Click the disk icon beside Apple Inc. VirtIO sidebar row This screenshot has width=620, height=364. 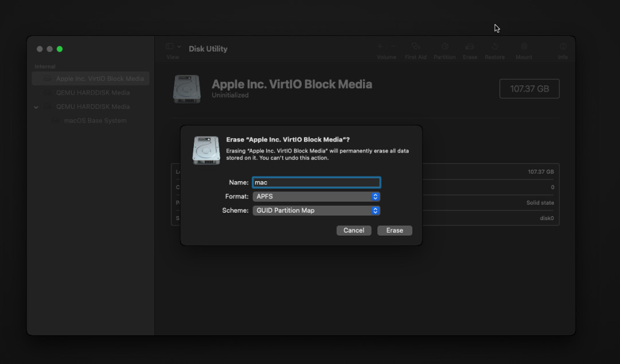48,79
